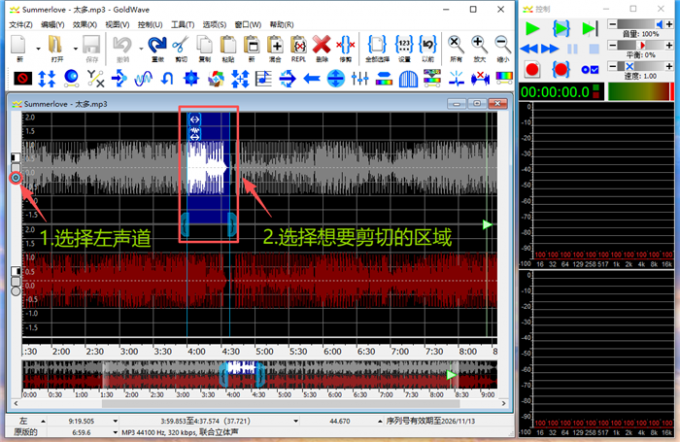Viewport: 680px width, 442px height.
Task: Click the Copy (复制) icon
Action: point(204,44)
